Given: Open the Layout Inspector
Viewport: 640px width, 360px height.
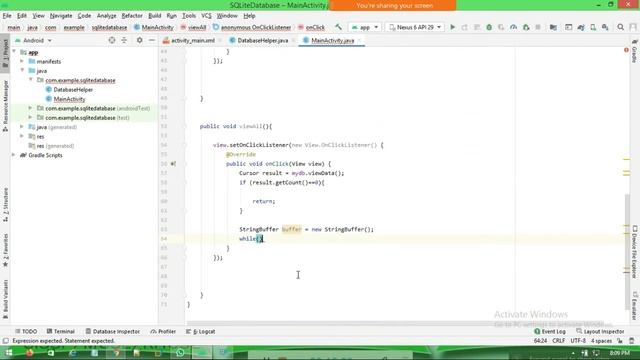Looking at the screenshot, I should click(x=600, y=331).
